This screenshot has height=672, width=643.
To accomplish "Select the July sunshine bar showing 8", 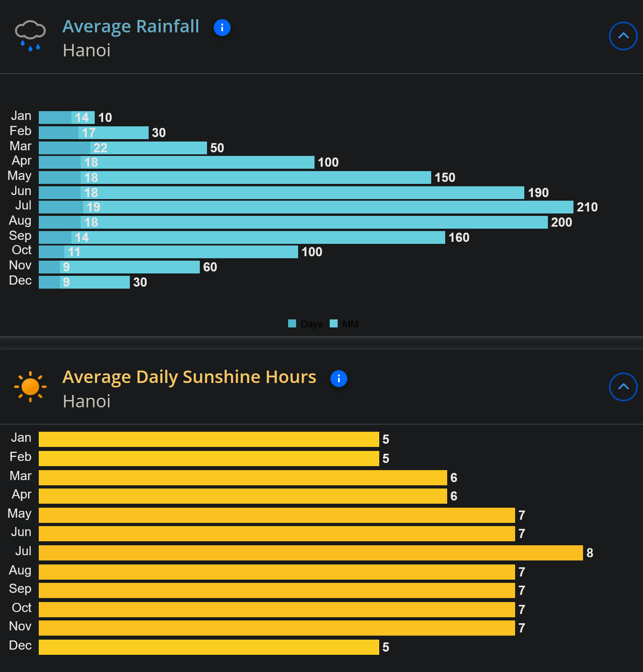I will coord(311,553).
